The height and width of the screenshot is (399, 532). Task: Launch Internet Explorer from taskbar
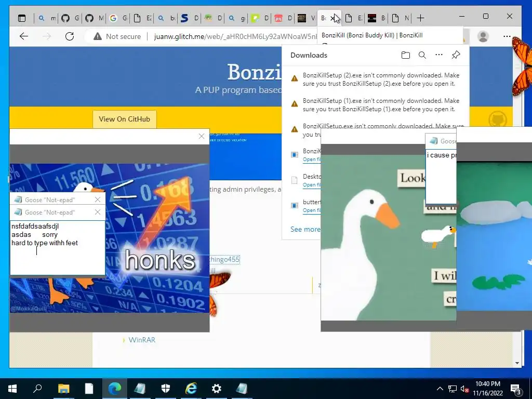point(191,389)
